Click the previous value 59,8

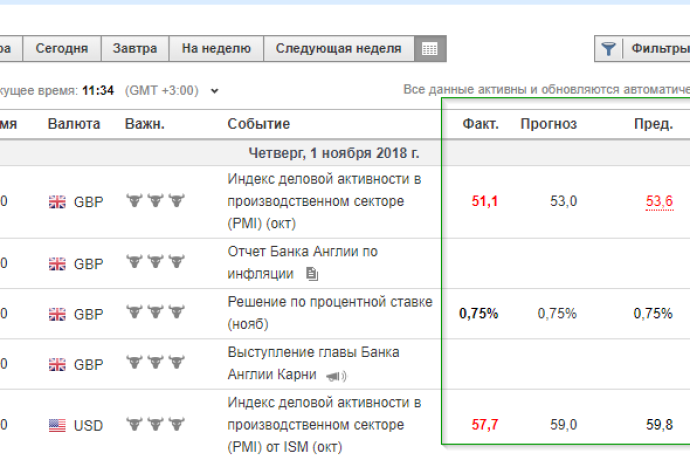(x=659, y=425)
